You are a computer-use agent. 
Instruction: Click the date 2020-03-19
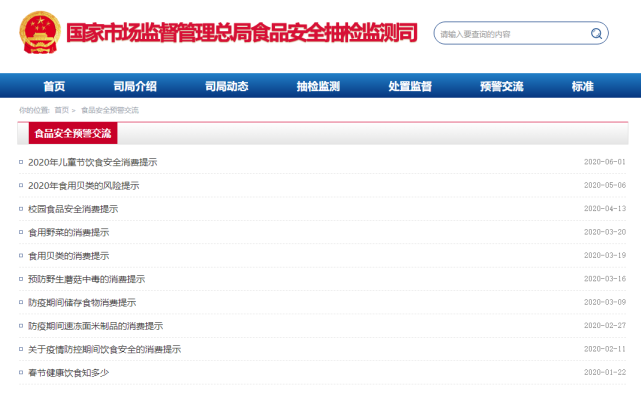click(x=605, y=255)
